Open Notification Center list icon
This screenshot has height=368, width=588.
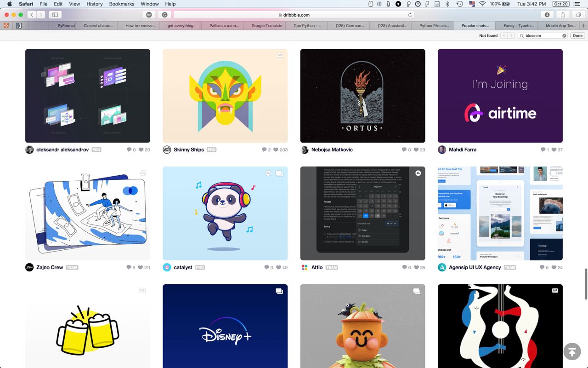pyautogui.click(x=577, y=4)
